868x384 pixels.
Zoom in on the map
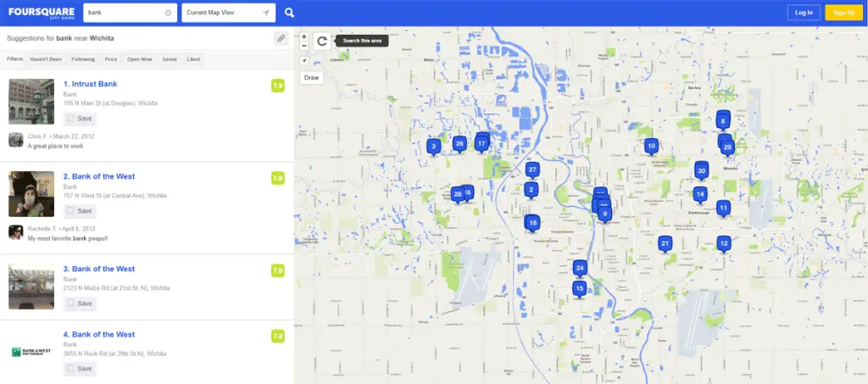(x=304, y=36)
